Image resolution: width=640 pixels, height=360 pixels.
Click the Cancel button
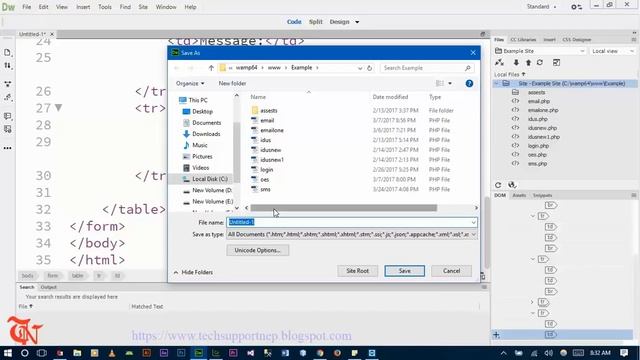[x=451, y=271]
